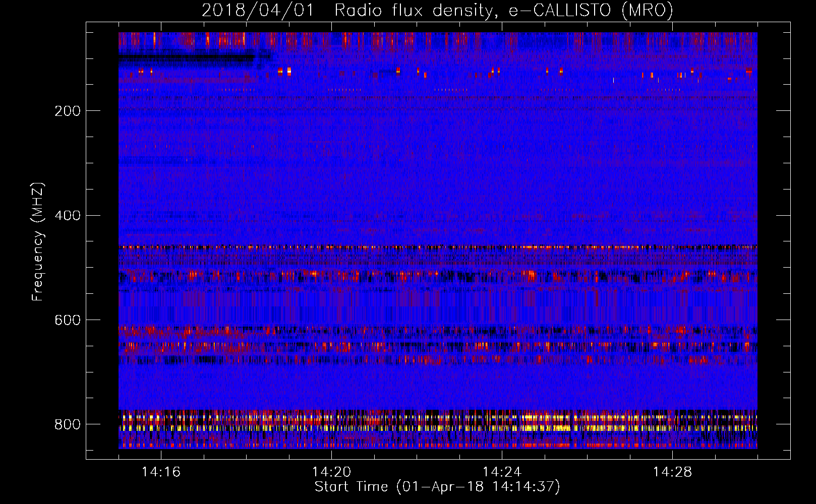816x504 pixels.
Task: Click the 800 frequency tick label
Action: pyautogui.click(x=68, y=424)
